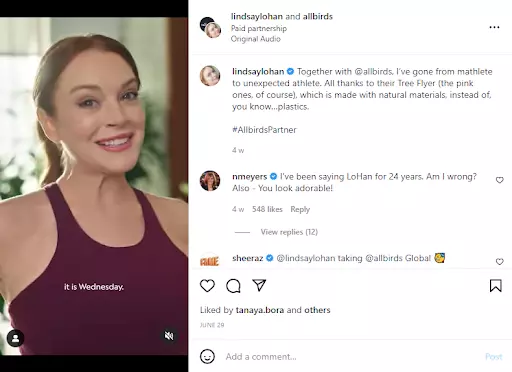Share post via paper plane icon
This screenshot has height=372, width=512.
[259, 285]
